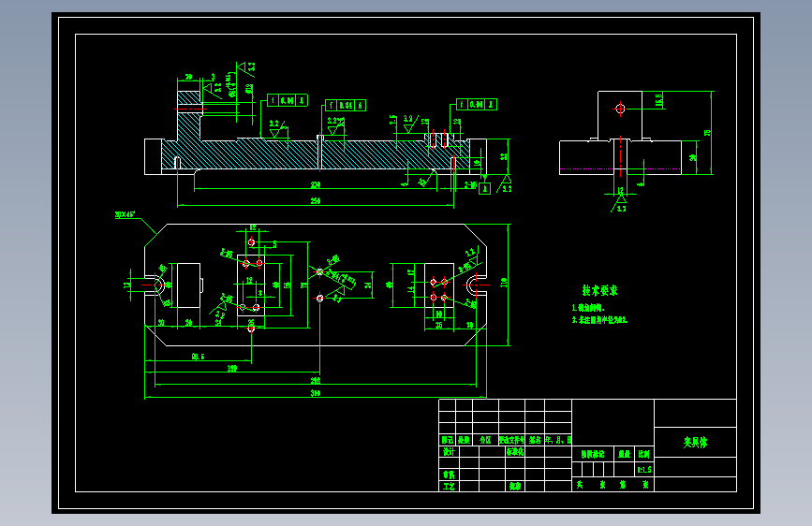Click the 更改文件号 column header

point(511,440)
